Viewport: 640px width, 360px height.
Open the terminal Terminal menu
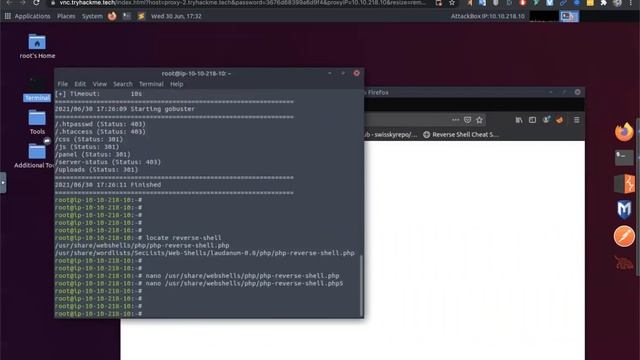click(151, 84)
